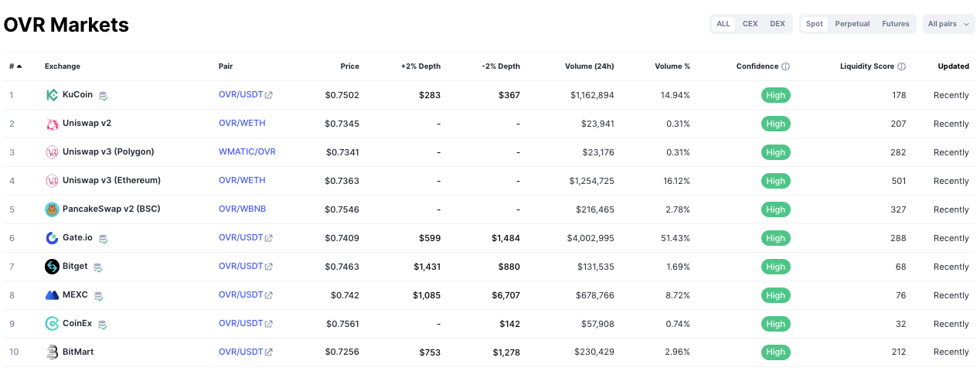The width and height of the screenshot is (980, 371).
Task: Click the KuCoin exchange logo icon
Action: point(52,95)
